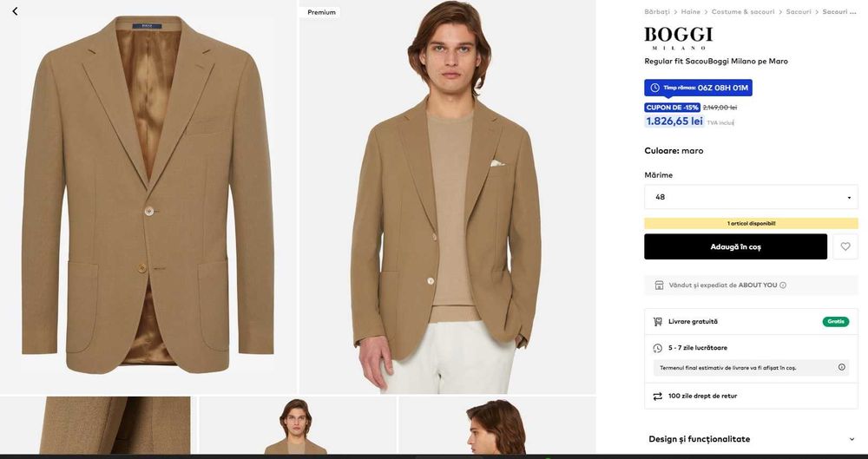Go to Haine breadcrumb category
This screenshot has width=868, height=459.
coord(690,12)
